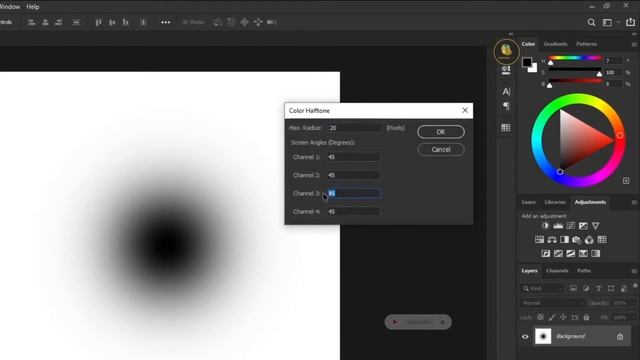Switch to the Gradients tab

pyautogui.click(x=555, y=44)
